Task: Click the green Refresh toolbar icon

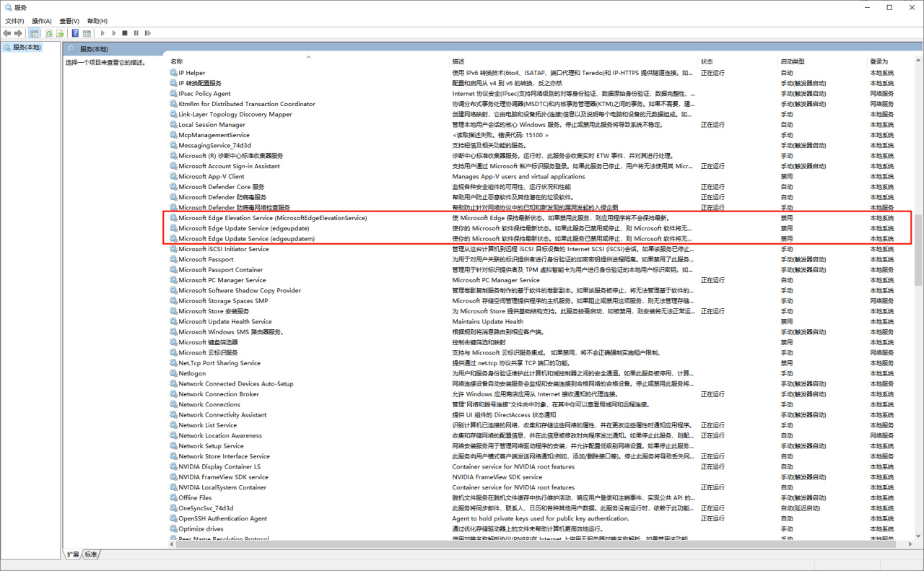Action: pyautogui.click(x=49, y=33)
